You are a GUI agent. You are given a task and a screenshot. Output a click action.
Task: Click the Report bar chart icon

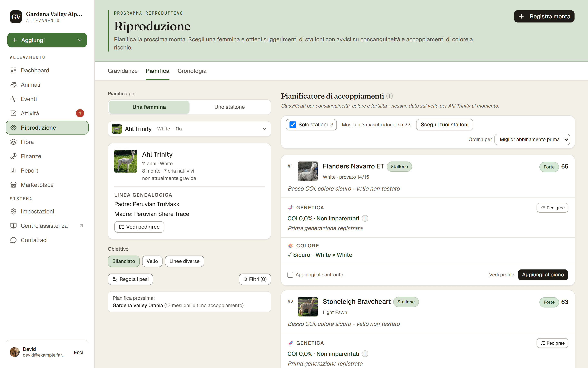pos(13,171)
